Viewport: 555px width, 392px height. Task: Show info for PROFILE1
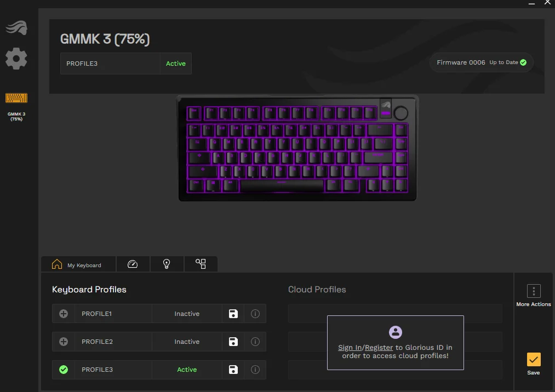tap(255, 314)
